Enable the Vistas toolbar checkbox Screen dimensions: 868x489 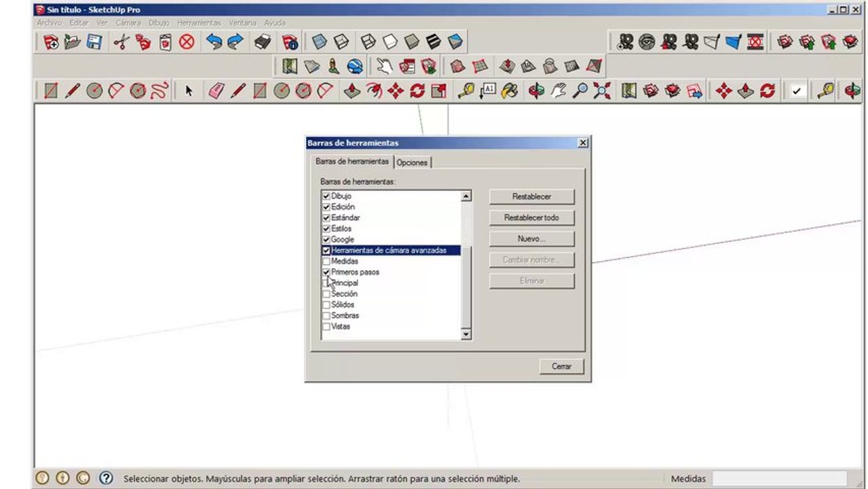pyautogui.click(x=326, y=327)
